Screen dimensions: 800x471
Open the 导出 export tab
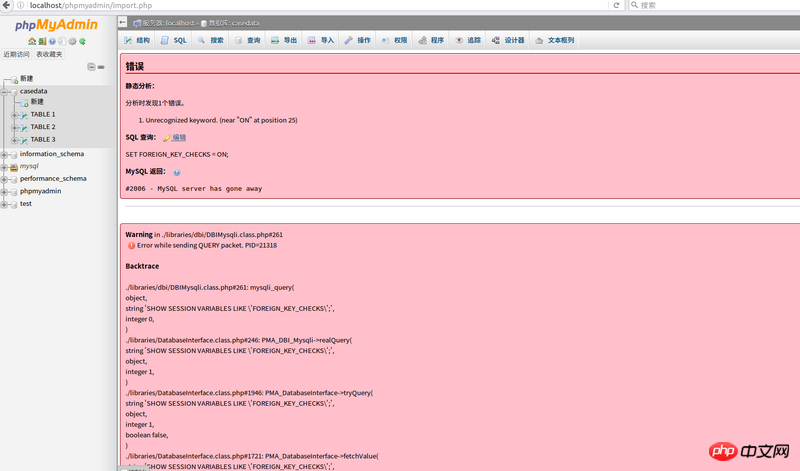pos(284,40)
